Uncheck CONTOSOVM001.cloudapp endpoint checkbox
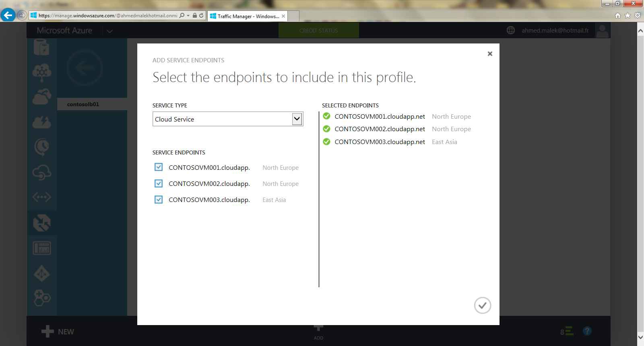 click(159, 167)
